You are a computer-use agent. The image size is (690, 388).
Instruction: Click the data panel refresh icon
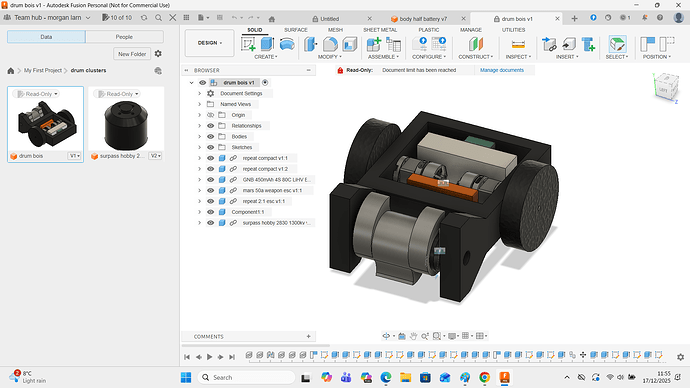[144, 18]
